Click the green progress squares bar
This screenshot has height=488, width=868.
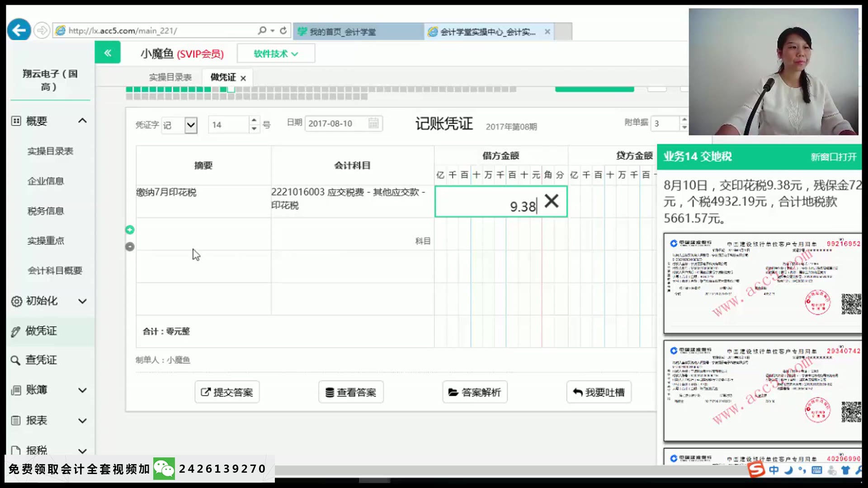click(x=321, y=93)
